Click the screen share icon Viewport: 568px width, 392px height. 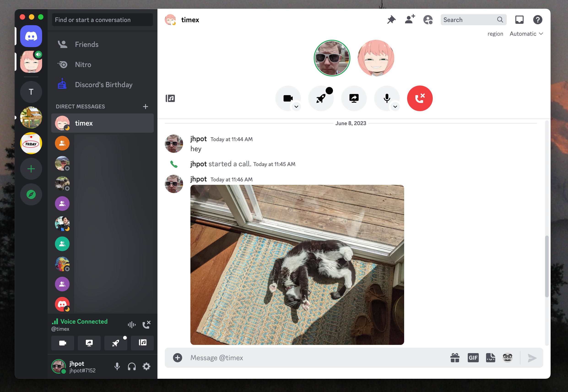pos(354,98)
